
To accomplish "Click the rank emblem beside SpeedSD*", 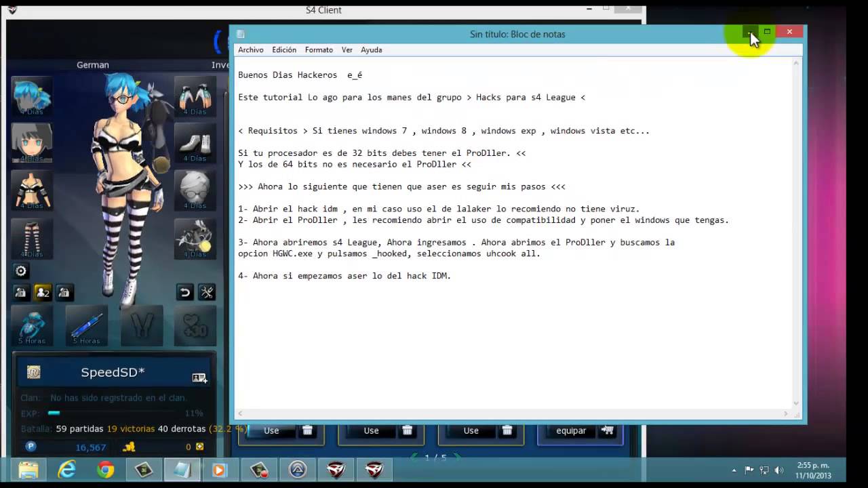I will click(34, 371).
